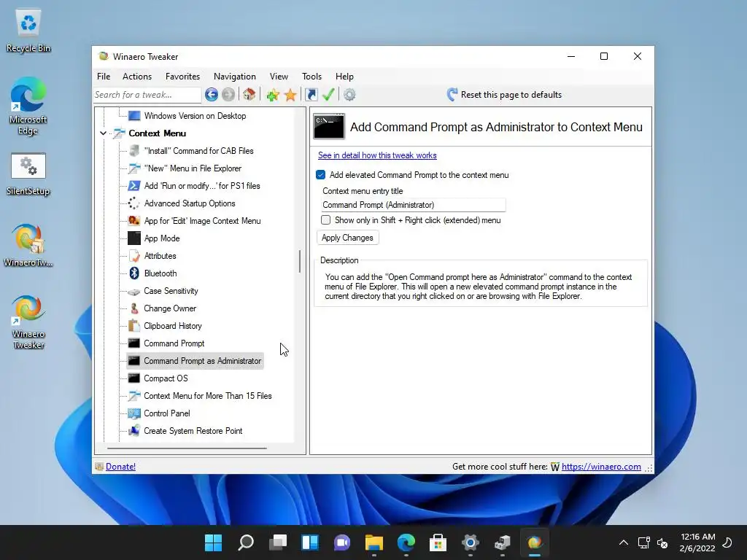
Task: Open the Tools menu
Action: tap(311, 76)
